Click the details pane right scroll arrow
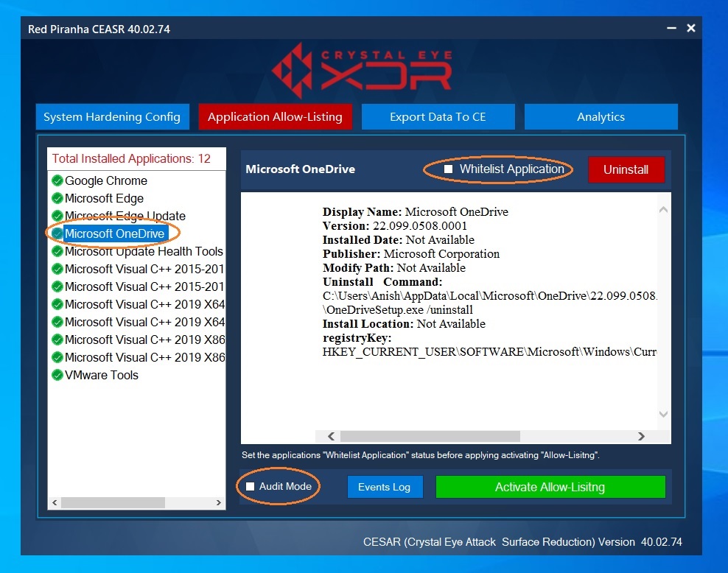Viewport: 728px width, 573px height. coord(641,436)
